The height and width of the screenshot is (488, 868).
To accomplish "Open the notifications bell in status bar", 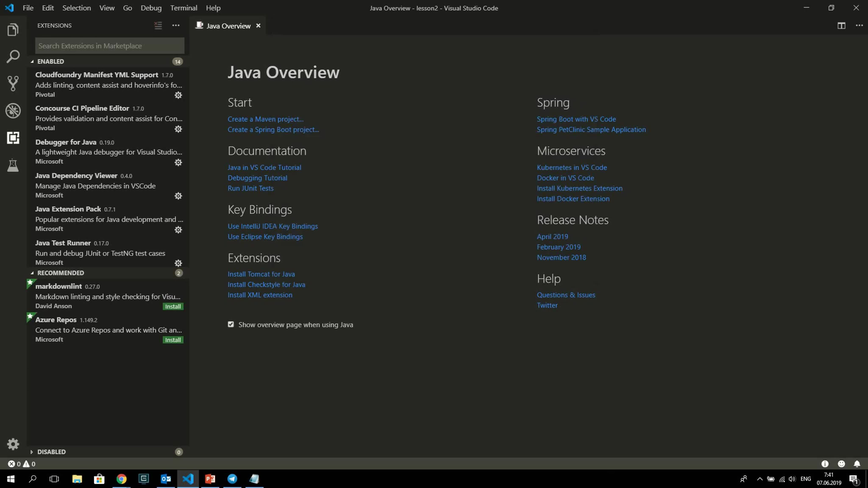I will point(857,464).
